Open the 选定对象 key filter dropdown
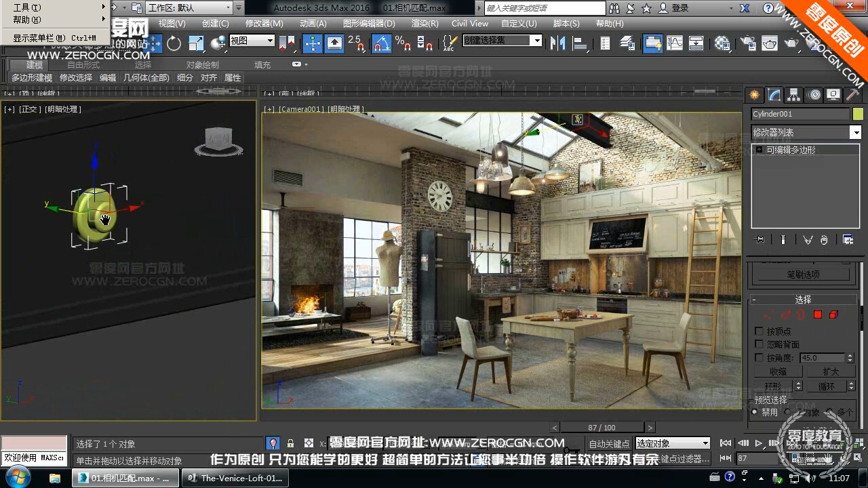This screenshot has width=868, height=488. pos(673,443)
